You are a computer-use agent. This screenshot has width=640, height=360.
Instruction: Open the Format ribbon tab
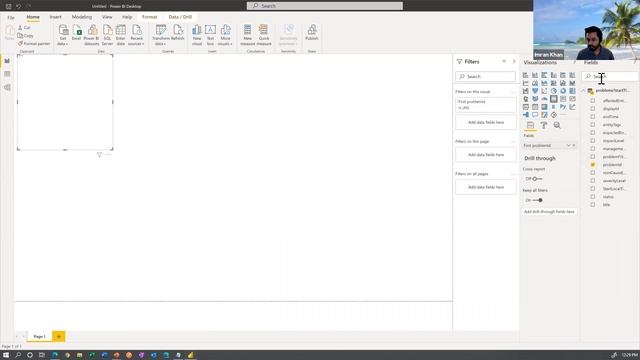pos(149,17)
